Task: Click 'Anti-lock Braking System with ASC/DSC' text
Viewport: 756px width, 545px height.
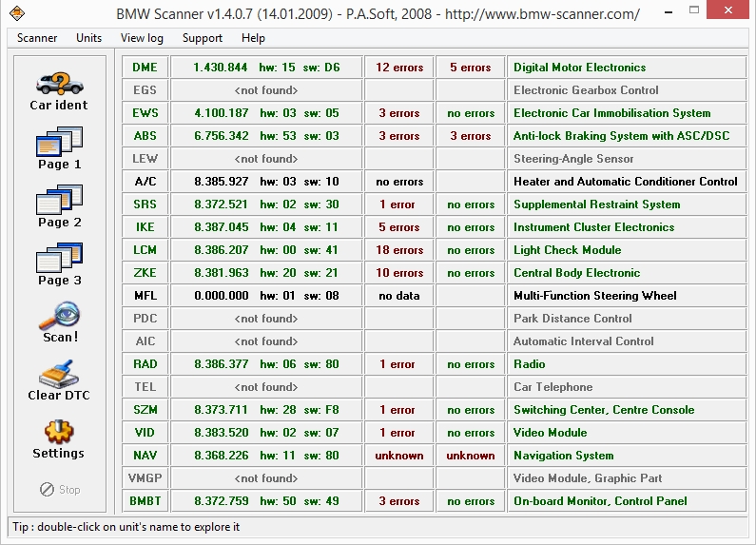Action: click(622, 135)
